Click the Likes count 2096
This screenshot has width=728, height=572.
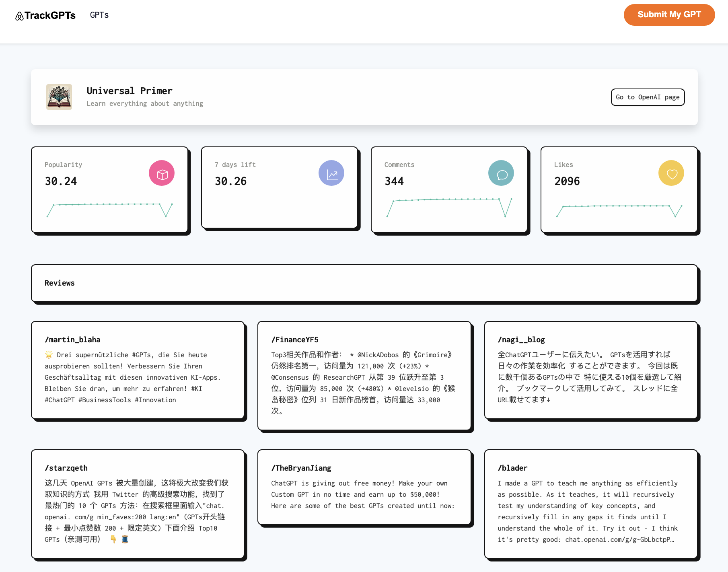point(567,181)
